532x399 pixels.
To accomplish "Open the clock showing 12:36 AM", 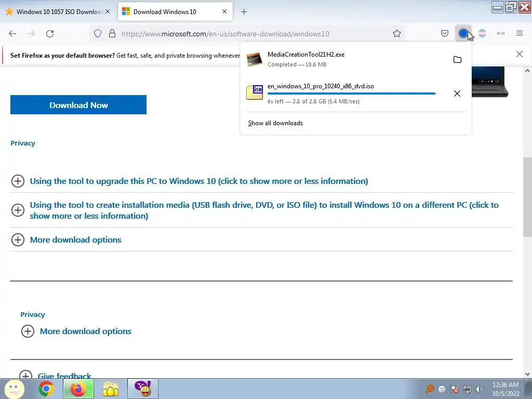I will [x=506, y=389].
